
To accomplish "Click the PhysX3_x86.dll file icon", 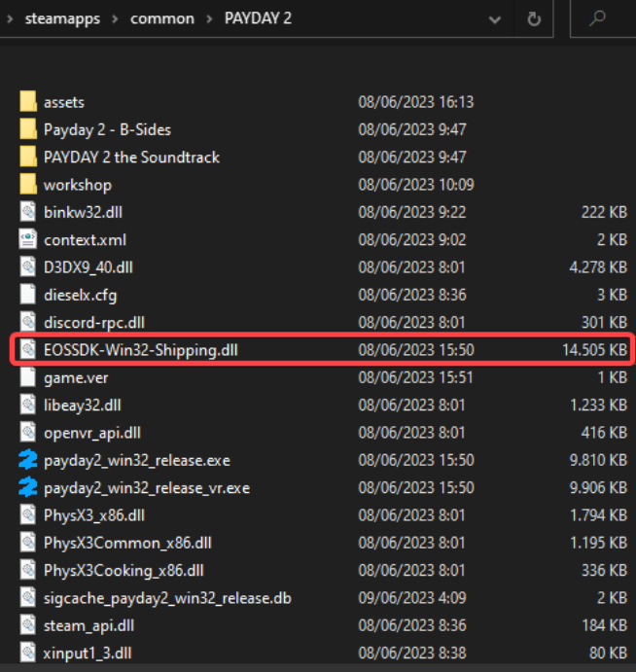I will (x=28, y=515).
